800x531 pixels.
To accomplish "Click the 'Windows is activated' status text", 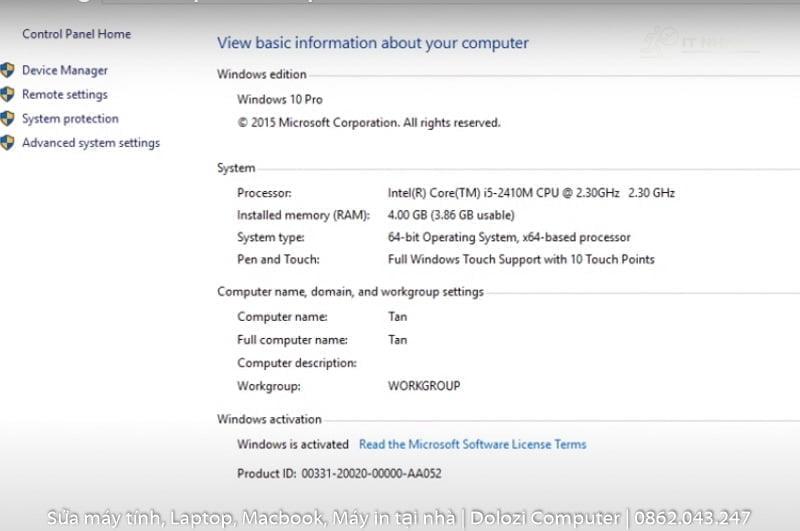I will 293,444.
